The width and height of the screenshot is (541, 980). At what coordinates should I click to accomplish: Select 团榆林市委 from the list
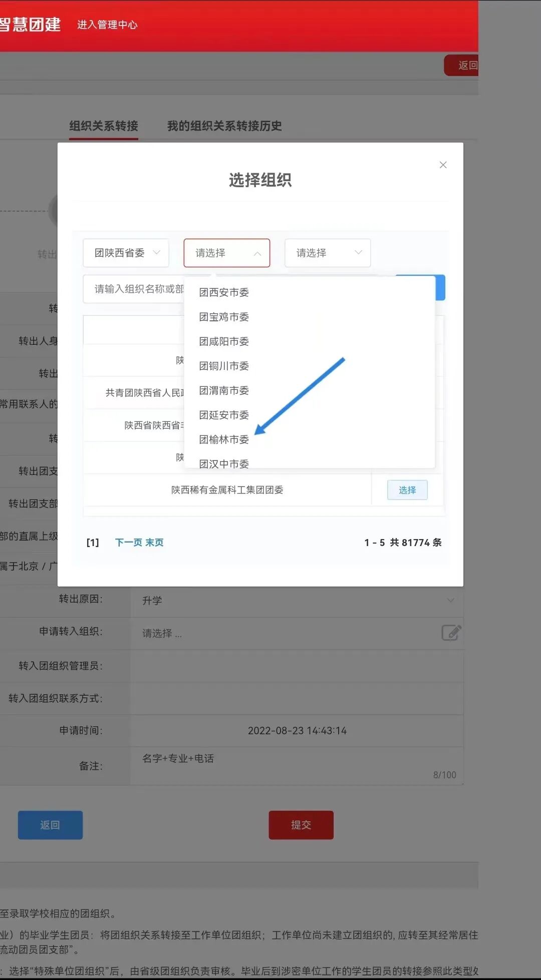tap(224, 439)
